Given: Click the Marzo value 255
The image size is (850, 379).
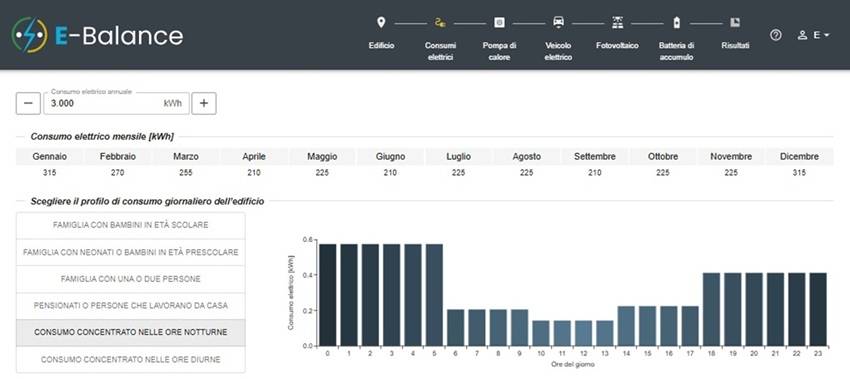Looking at the screenshot, I should coord(186,173).
